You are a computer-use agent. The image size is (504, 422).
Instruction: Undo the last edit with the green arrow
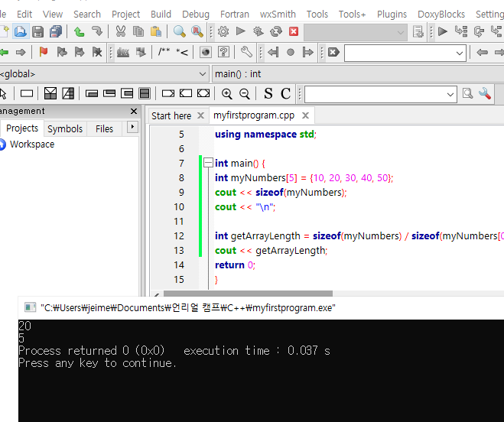[79, 31]
